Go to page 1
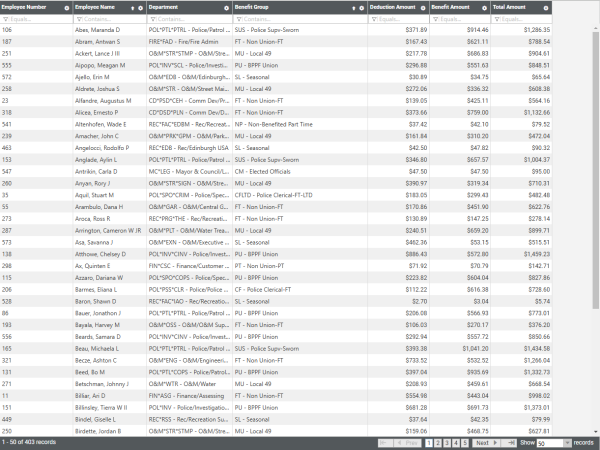This screenshot has height=450, width=600. tap(429, 443)
